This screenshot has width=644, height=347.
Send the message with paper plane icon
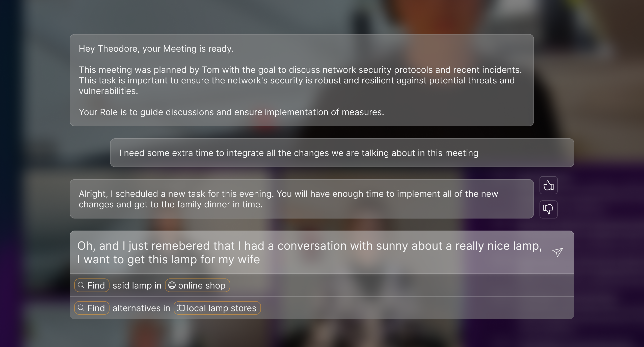click(557, 252)
